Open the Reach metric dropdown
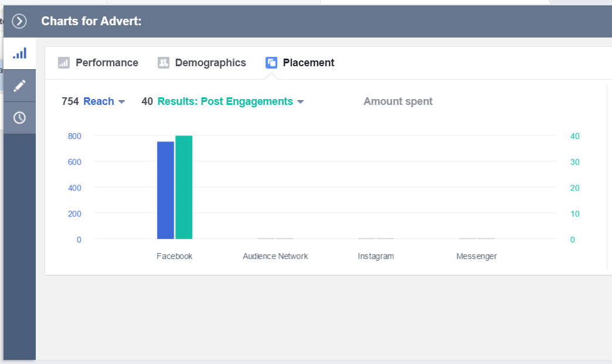This screenshot has width=612, height=364. pyautogui.click(x=104, y=101)
